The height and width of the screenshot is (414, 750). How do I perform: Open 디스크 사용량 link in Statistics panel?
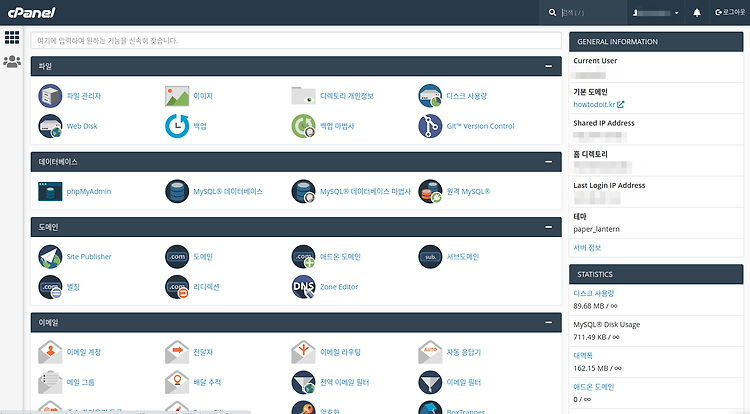pyautogui.click(x=594, y=293)
